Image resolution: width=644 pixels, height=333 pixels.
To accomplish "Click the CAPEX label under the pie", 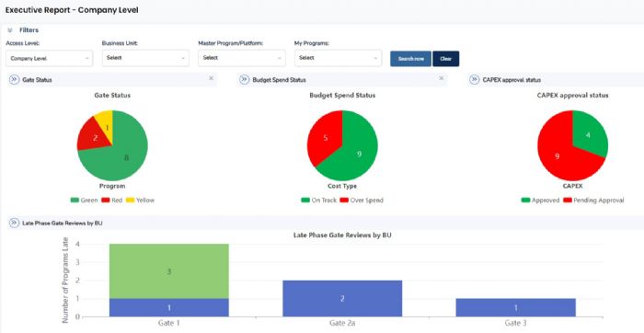I will coord(572,186).
